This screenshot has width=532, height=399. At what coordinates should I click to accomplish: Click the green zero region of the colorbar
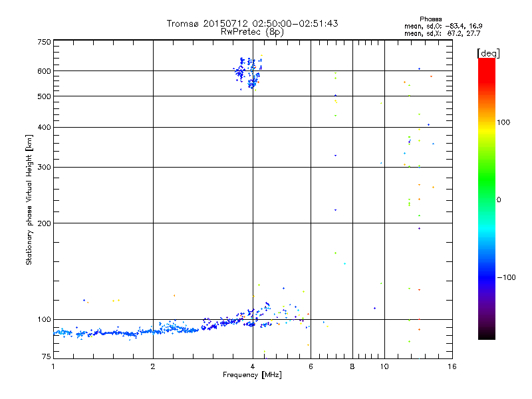pyautogui.click(x=487, y=199)
